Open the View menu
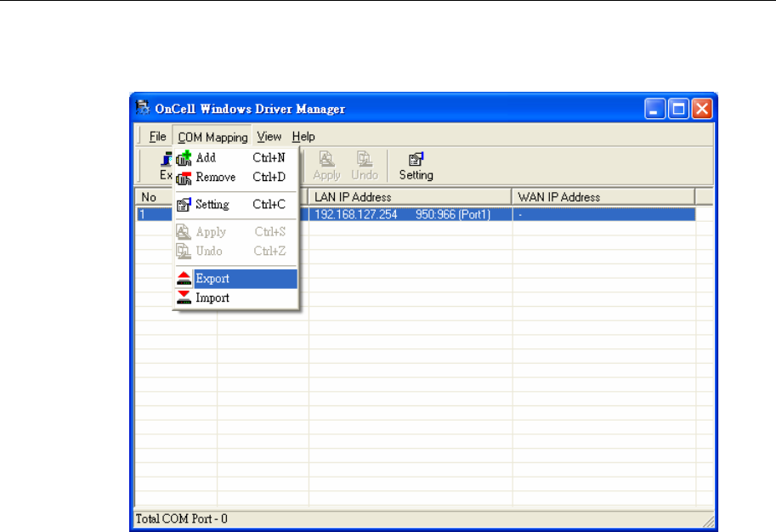 tap(269, 137)
